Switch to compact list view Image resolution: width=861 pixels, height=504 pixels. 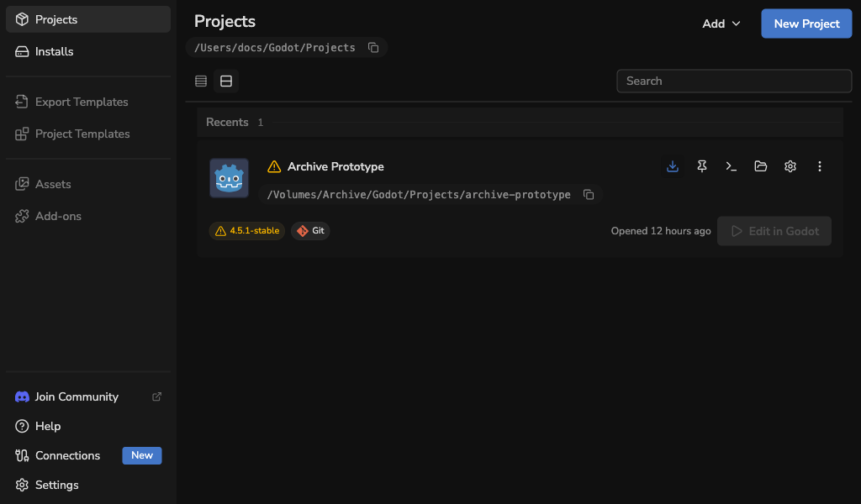coord(201,81)
